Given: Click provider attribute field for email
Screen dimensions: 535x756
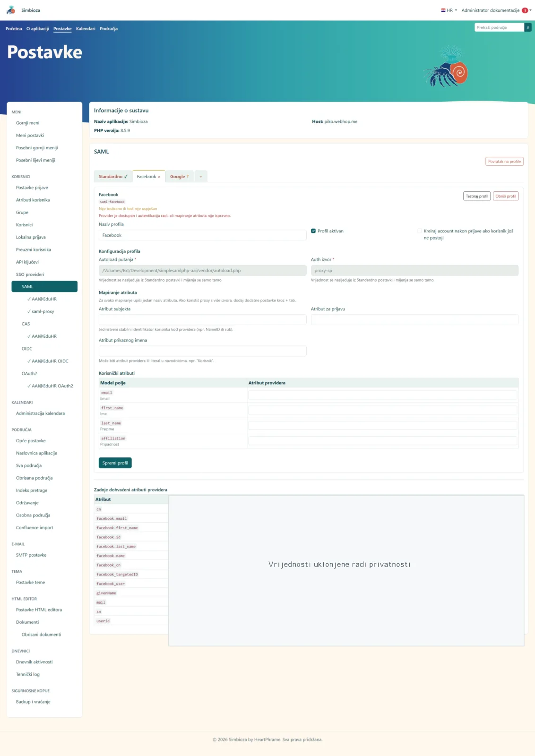Looking at the screenshot, I should click(x=383, y=395).
